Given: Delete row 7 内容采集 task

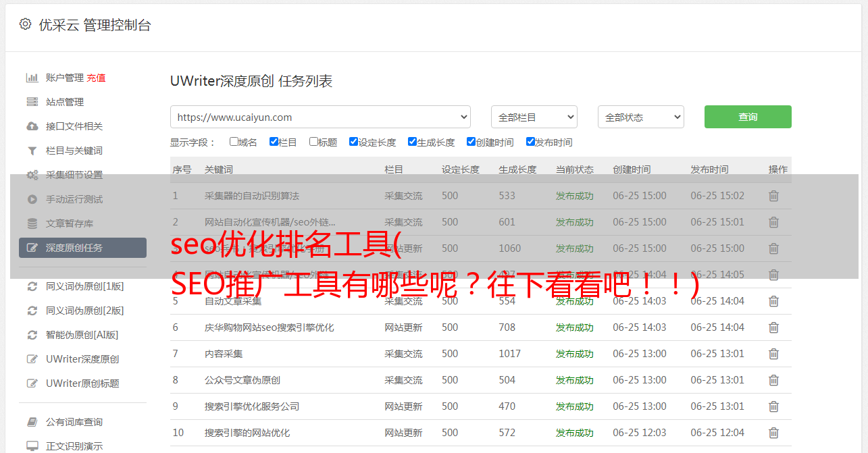Looking at the screenshot, I should [774, 354].
